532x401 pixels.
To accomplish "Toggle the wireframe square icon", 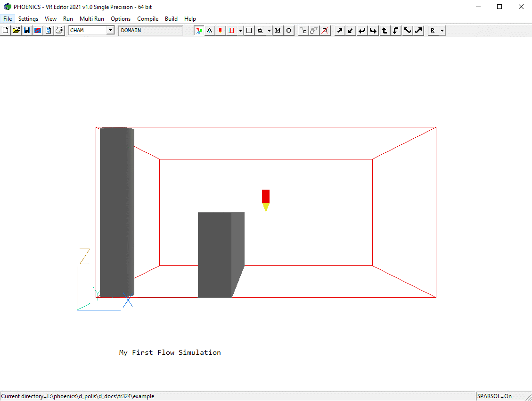I will [249, 31].
